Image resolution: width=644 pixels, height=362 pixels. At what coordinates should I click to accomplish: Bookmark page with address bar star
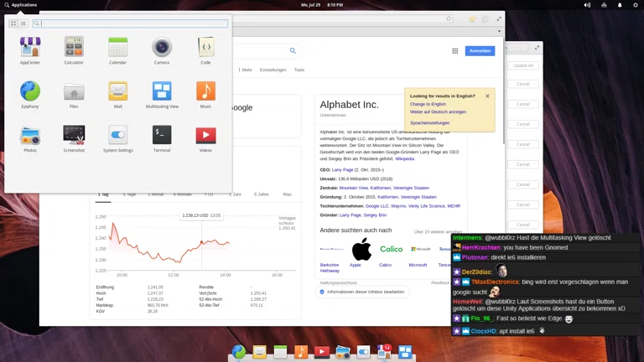(449, 18)
